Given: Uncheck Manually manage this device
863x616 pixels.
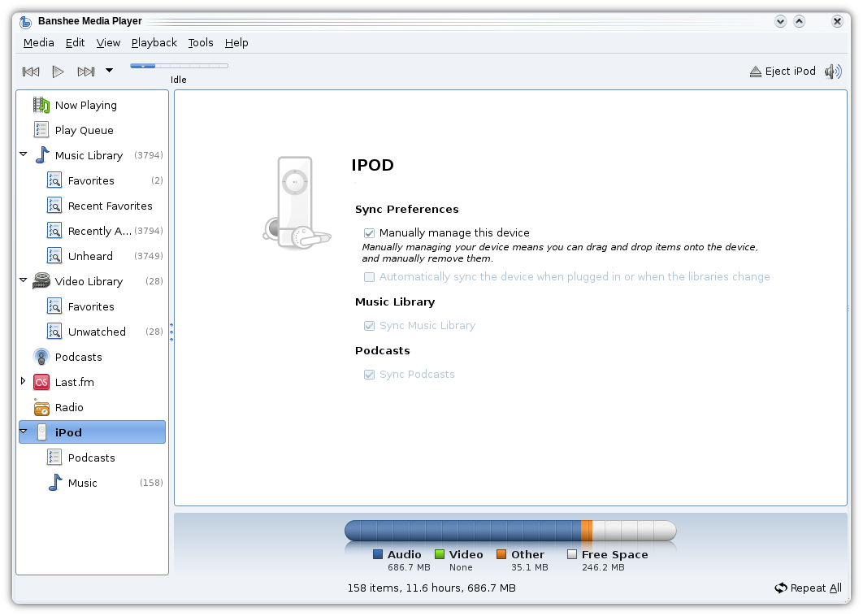Looking at the screenshot, I should pos(370,233).
